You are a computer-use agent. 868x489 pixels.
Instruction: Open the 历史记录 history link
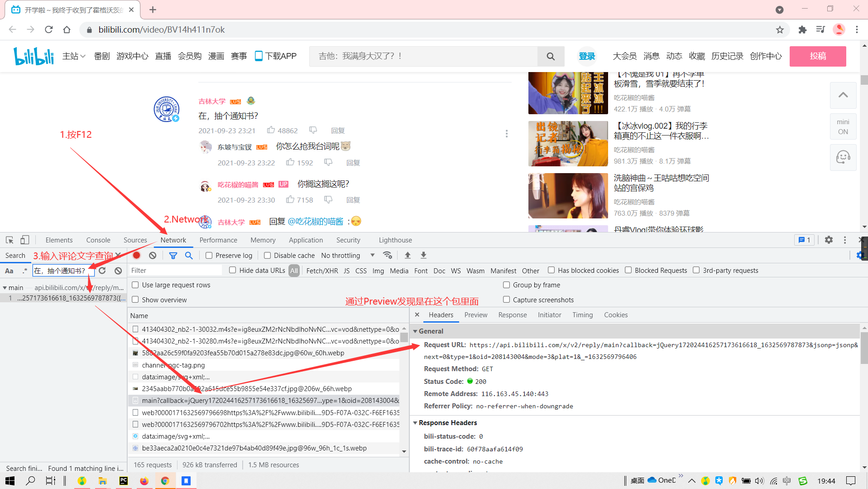pos(727,56)
